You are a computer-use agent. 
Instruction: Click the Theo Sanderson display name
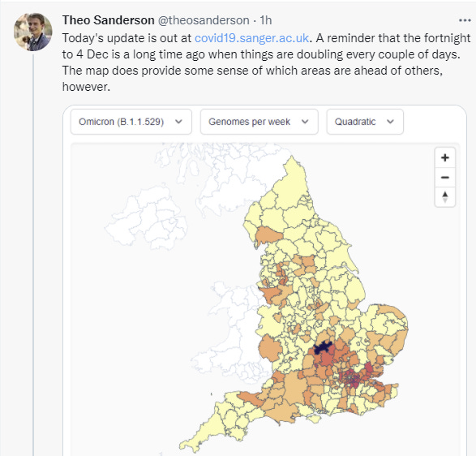click(x=109, y=20)
